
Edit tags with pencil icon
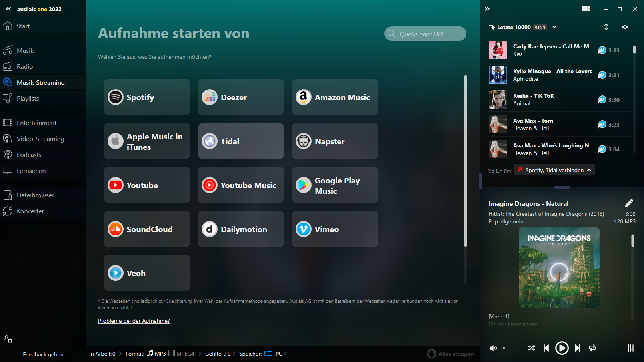click(x=629, y=203)
